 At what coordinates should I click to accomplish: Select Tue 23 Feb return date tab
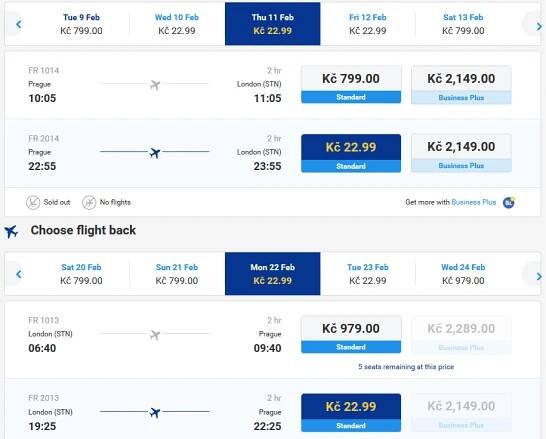coord(368,274)
